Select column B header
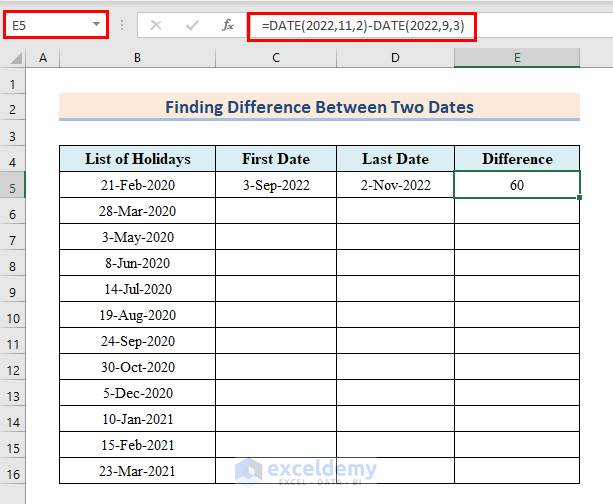The image size is (613, 504). click(x=137, y=58)
